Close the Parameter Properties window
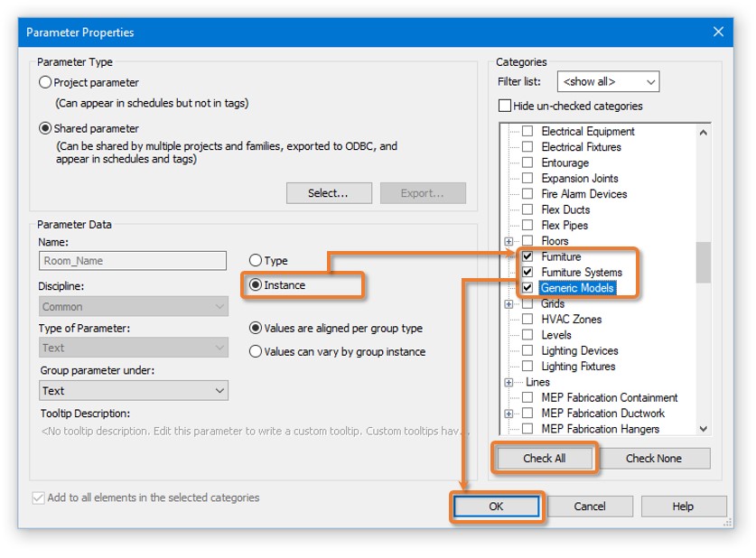The width and height of the screenshot is (756, 558). click(718, 32)
